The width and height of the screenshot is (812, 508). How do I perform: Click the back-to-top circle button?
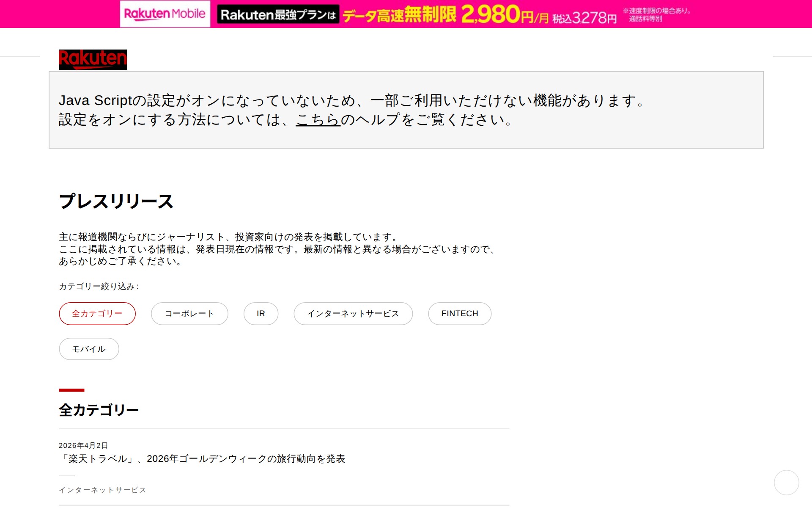point(787,482)
